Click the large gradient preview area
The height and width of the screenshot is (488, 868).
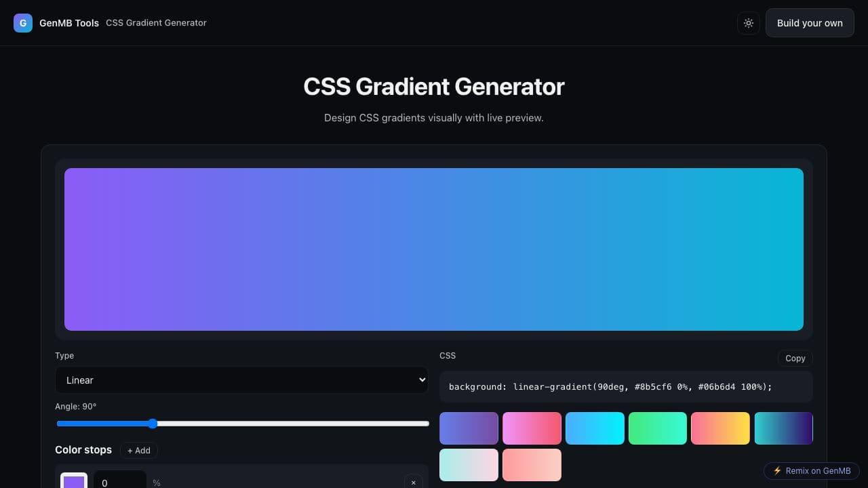coord(434,249)
